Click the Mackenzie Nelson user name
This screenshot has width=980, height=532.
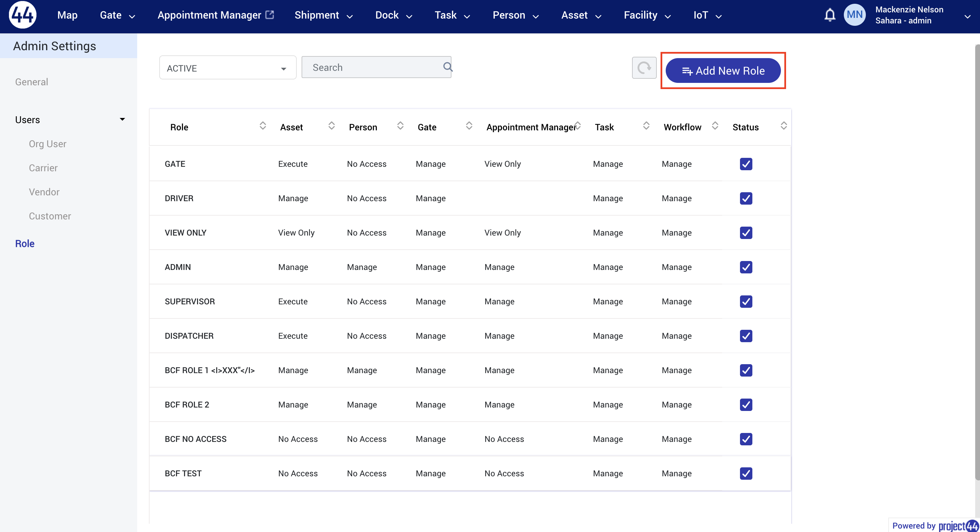(x=909, y=10)
